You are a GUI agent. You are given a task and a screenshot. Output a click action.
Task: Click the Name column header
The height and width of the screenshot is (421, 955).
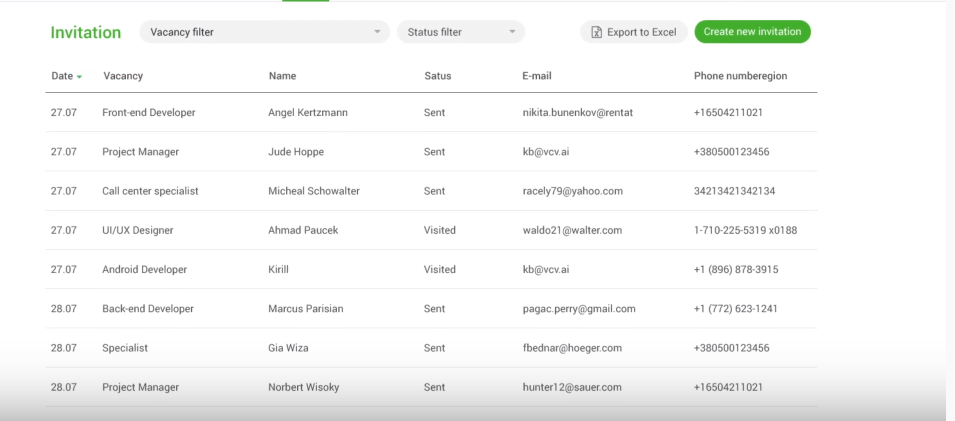click(x=282, y=76)
